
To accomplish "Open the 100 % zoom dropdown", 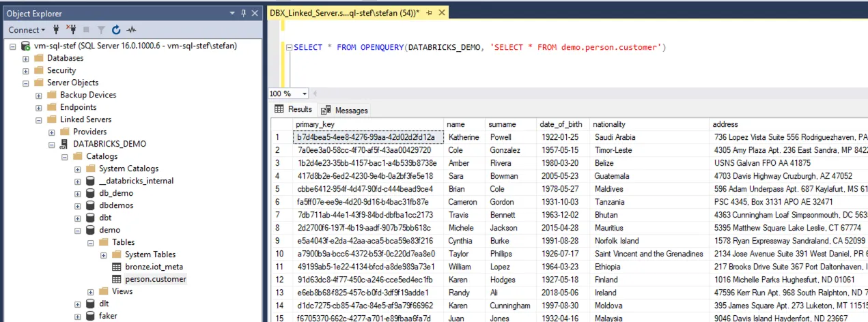I will tap(305, 93).
